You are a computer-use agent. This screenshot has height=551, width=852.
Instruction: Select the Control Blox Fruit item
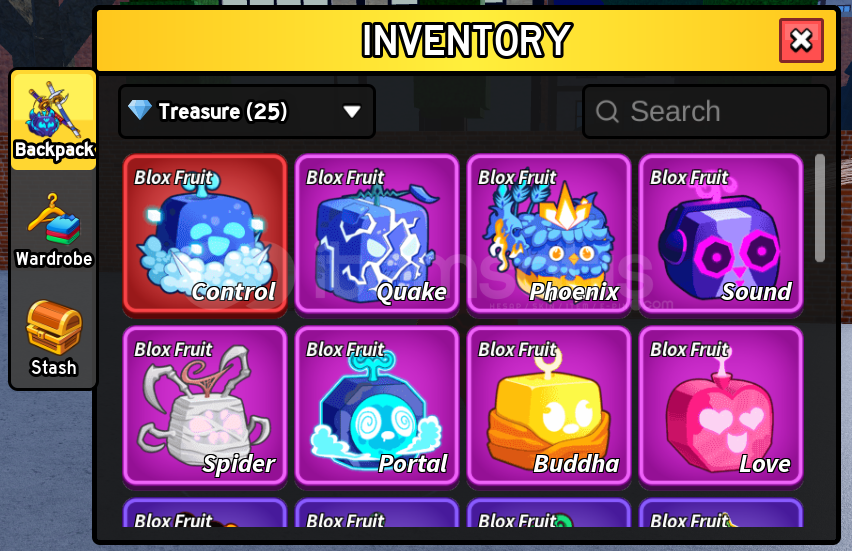(205, 235)
